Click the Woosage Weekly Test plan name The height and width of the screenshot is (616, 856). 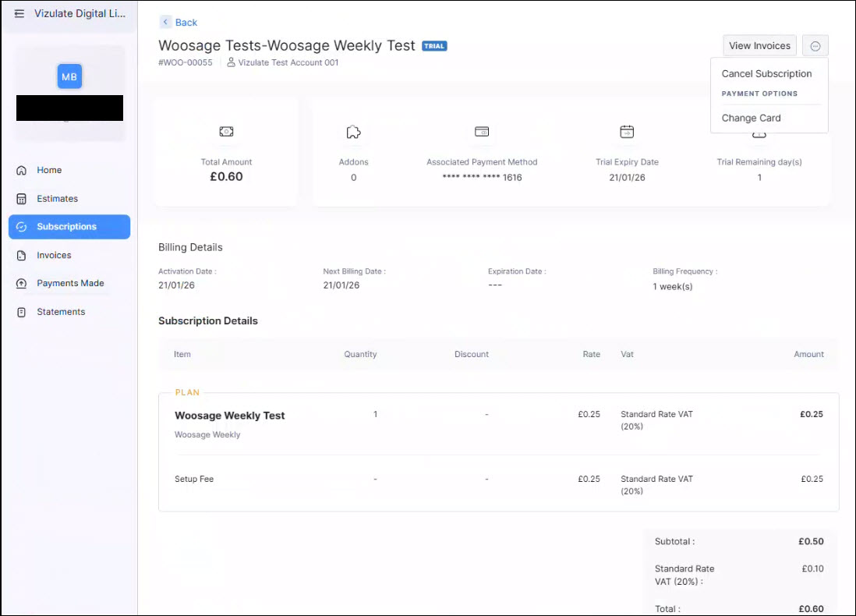pos(229,416)
